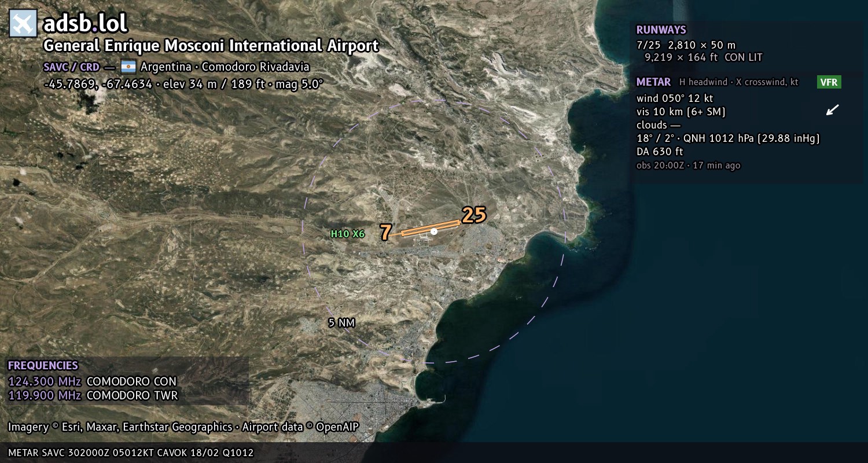Click the runway 7 end label
This screenshot has width=868, height=463.
(x=386, y=233)
